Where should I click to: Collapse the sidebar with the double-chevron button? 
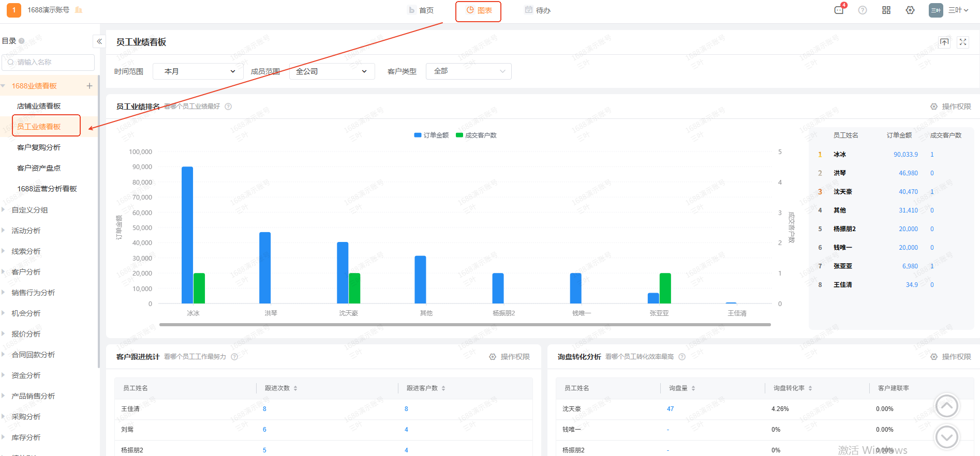[99, 41]
